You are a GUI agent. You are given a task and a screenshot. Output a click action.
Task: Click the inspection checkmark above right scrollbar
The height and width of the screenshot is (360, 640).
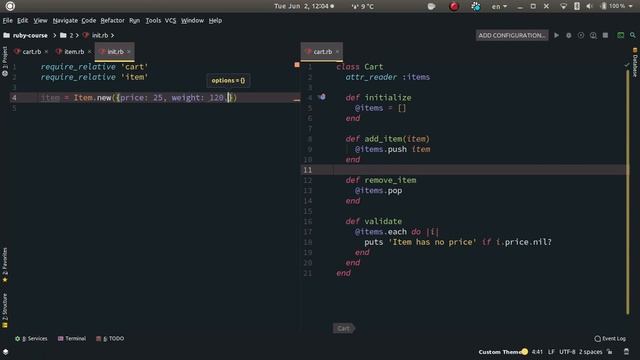627,64
